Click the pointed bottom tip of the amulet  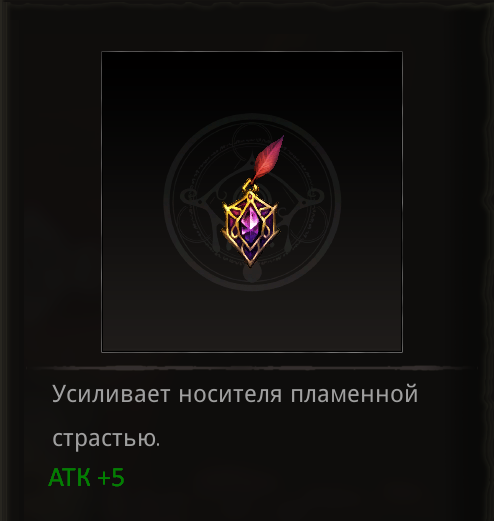(x=250, y=262)
